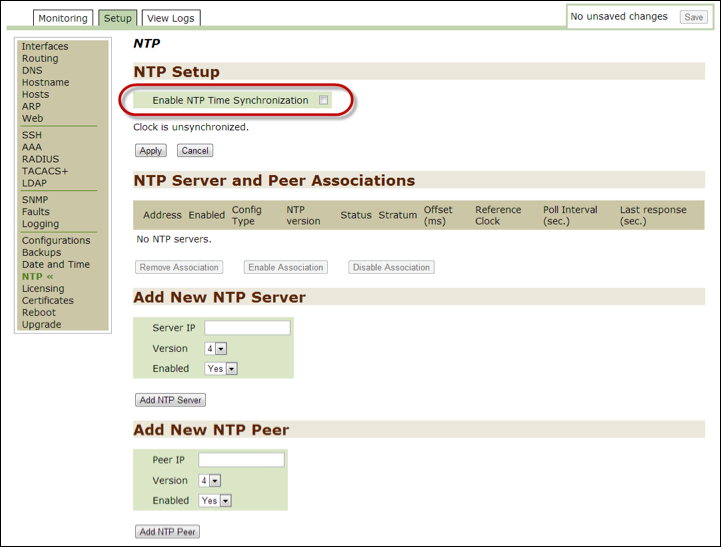721x547 pixels.
Task: Focus the Server IP input field
Action: 247,328
